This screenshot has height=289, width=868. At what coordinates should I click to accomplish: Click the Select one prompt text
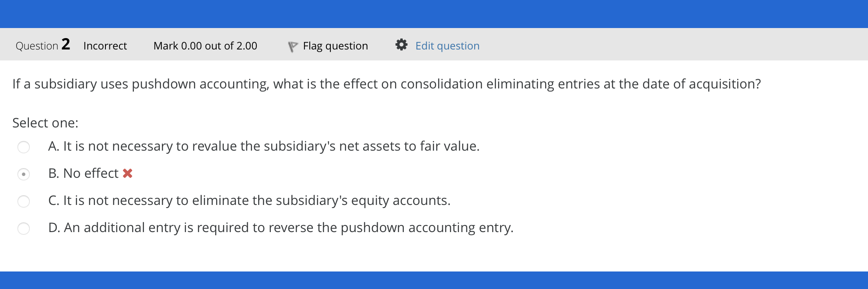point(45,123)
